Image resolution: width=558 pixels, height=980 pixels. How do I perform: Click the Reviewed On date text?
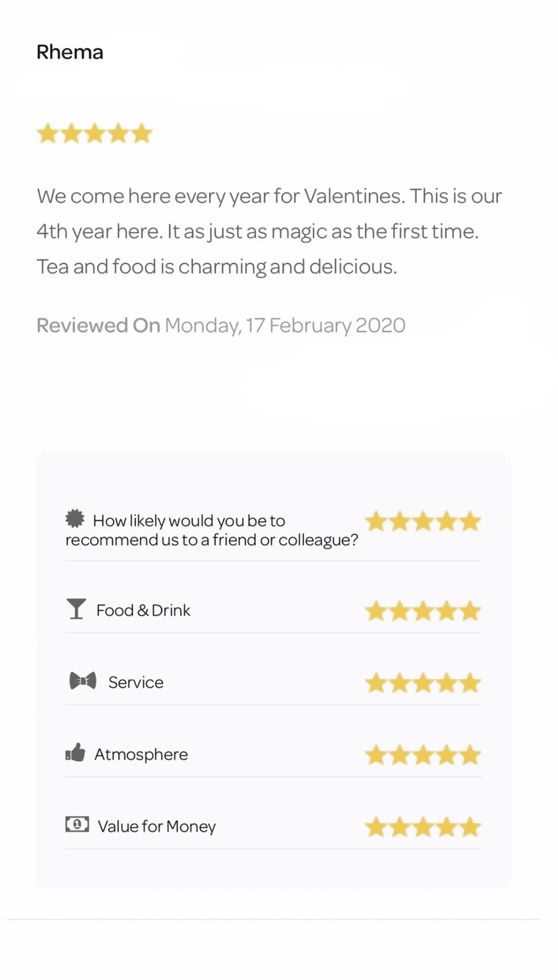221,325
